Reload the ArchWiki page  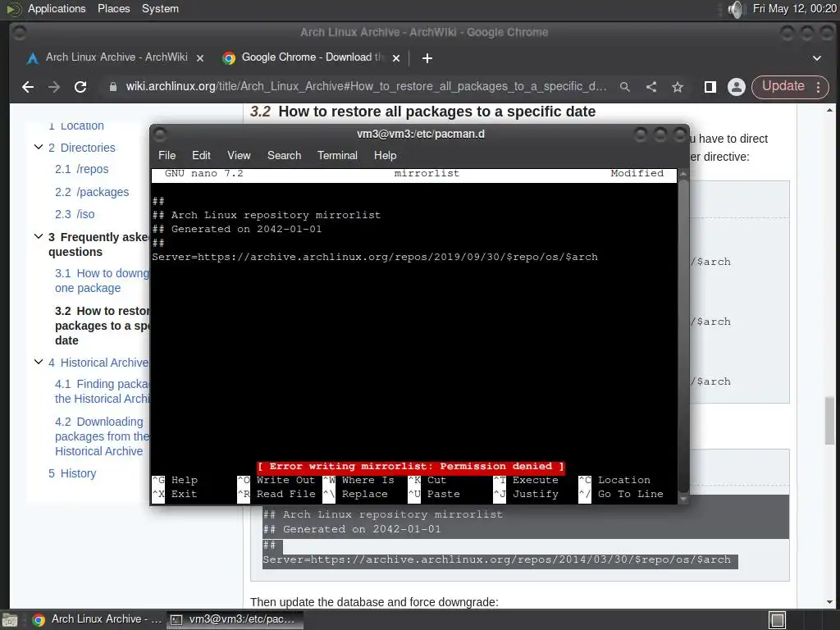80,87
